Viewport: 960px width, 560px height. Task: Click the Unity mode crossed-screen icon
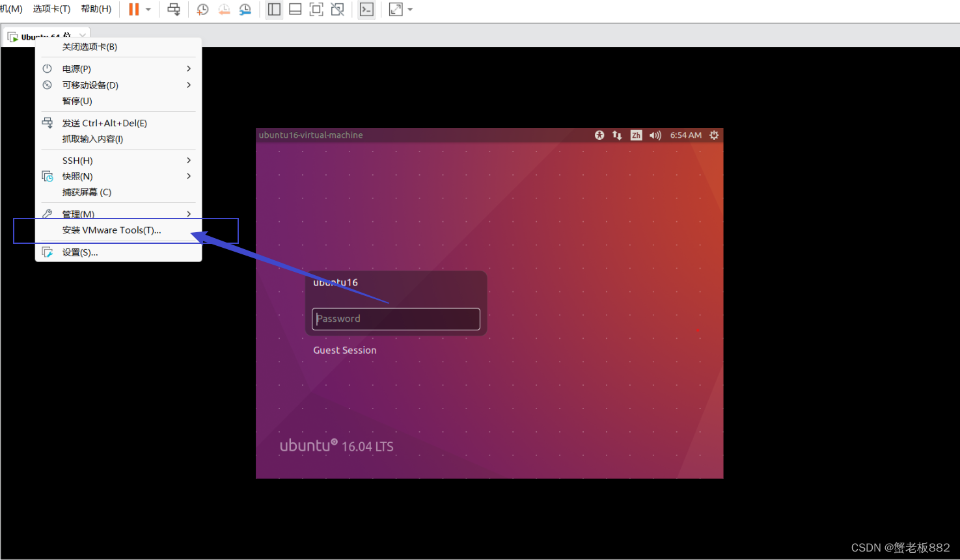point(338,9)
